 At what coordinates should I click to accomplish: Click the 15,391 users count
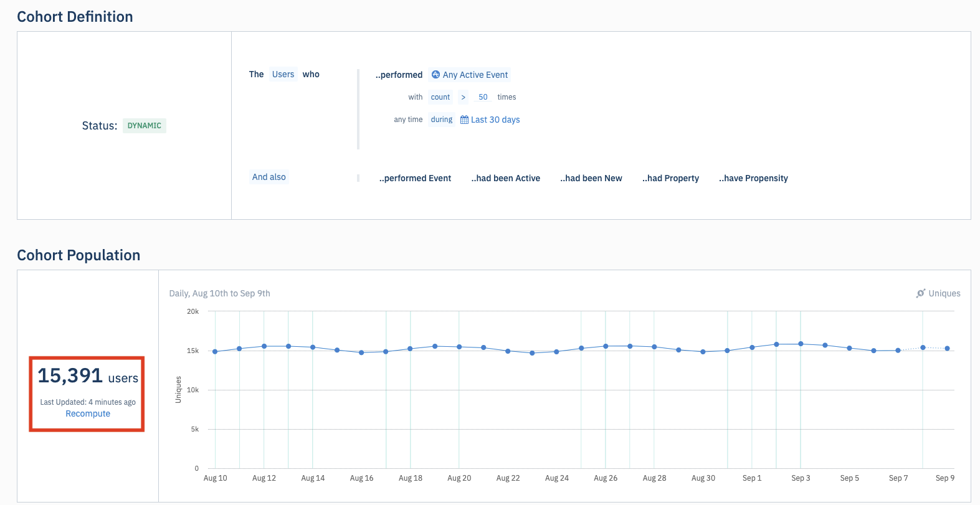click(88, 376)
